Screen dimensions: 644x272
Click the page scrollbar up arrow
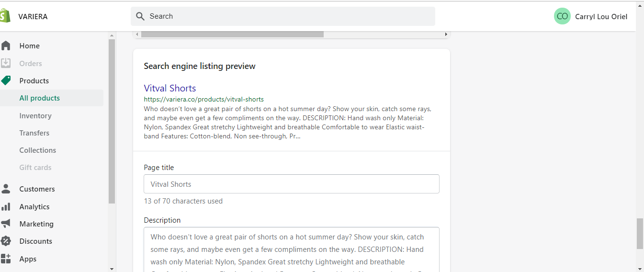click(640, 5)
